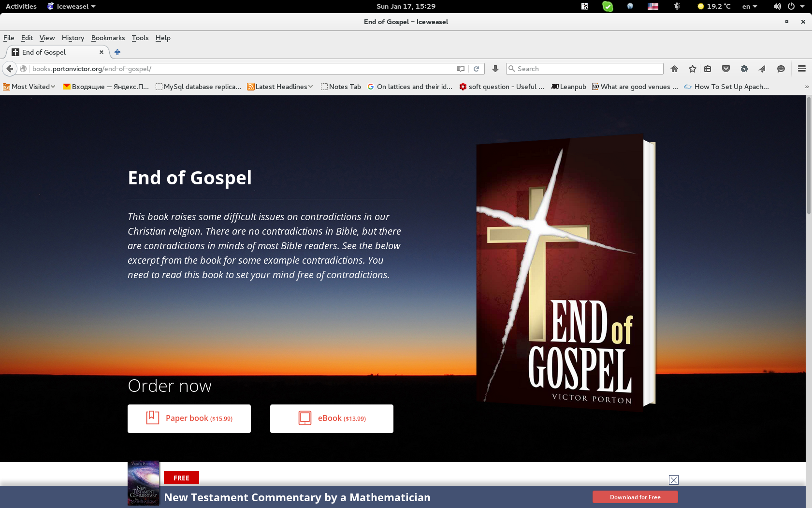Open the Яндекс inbox bookmark
Screen dimensions: 812x508
106,87
